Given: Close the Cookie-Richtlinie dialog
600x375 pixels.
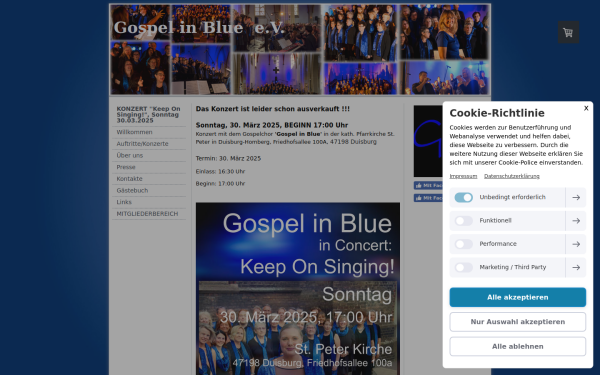Looking at the screenshot, I should coord(586,108).
